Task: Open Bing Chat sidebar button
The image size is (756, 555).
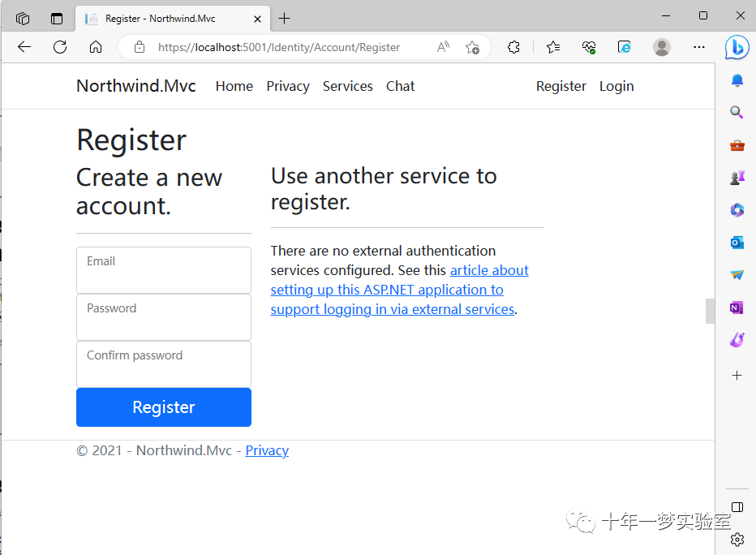Action: (737, 47)
